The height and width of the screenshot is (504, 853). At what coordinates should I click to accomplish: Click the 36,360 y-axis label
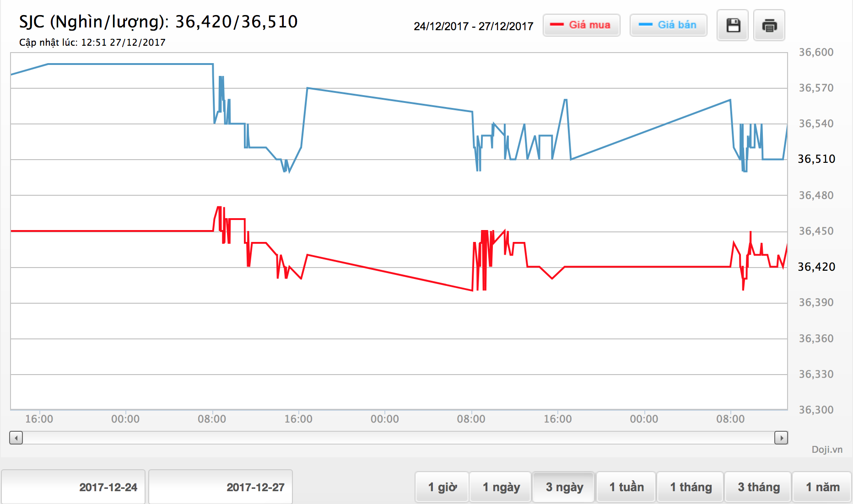click(816, 338)
